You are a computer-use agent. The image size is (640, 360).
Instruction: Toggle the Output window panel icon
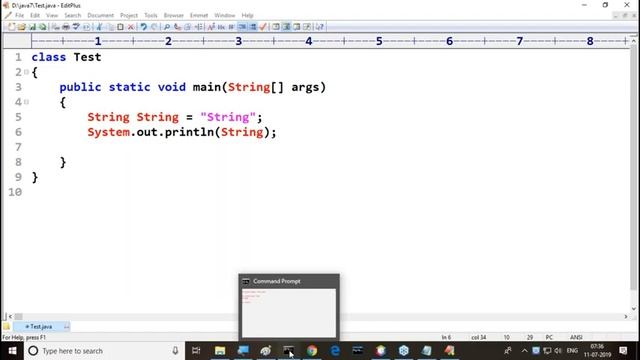tap(296, 27)
